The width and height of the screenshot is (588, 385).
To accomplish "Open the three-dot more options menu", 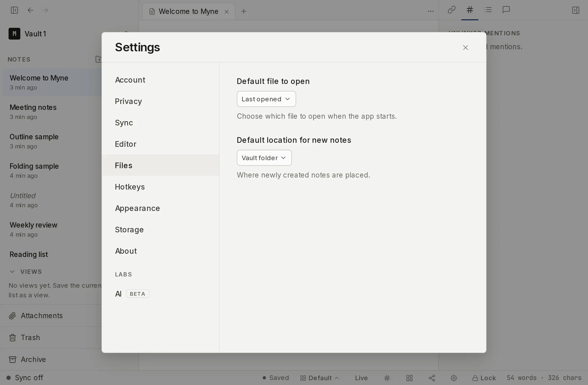I will (x=431, y=11).
